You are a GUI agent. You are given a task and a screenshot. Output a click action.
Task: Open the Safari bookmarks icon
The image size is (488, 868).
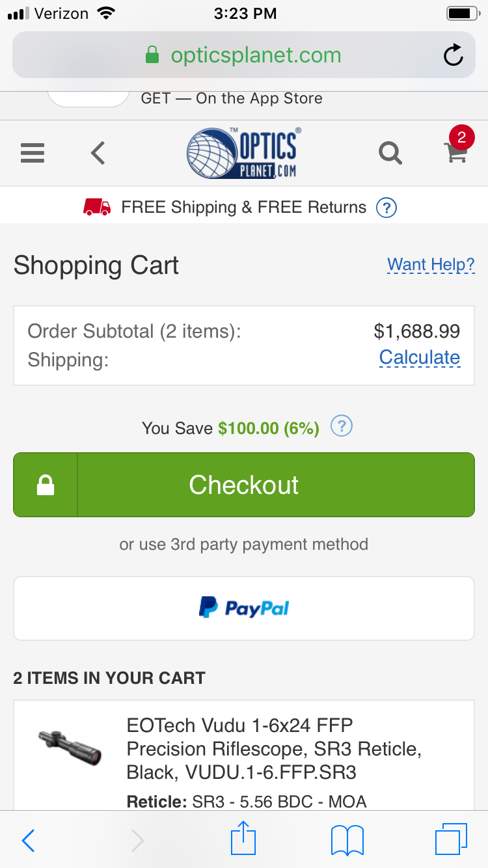347,841
